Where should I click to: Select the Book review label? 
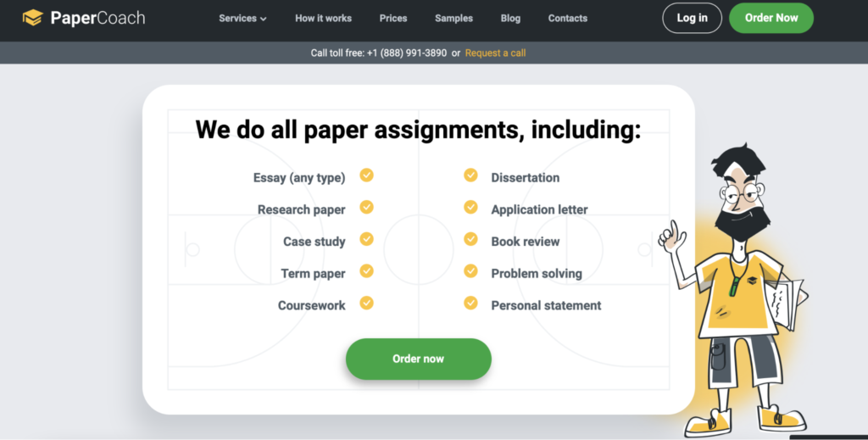526,242
